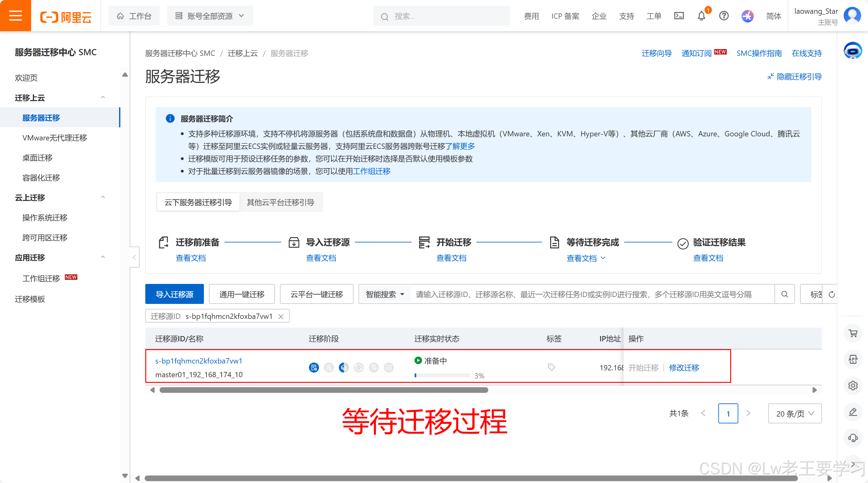The height and width of the screenshot is (483, 868).
Task: Open the Cloud Shell terminal icon
Action: pos(679,16)
